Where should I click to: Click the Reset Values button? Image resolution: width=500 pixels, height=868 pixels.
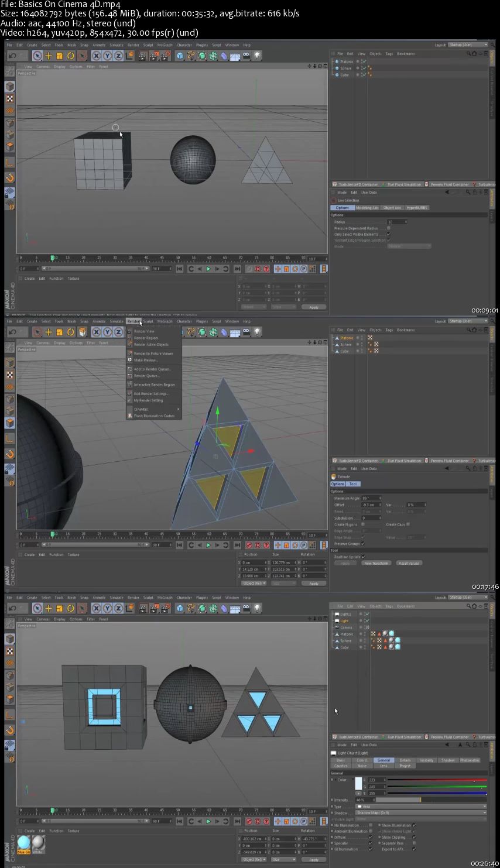(409, 563)
